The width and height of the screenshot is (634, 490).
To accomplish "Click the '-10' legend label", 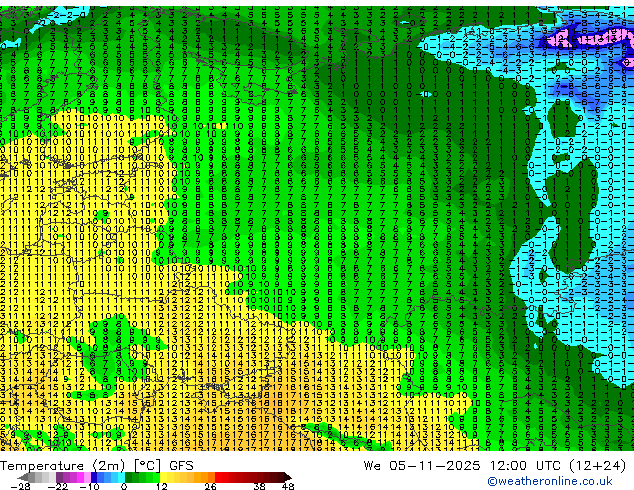I will (89, 486).
